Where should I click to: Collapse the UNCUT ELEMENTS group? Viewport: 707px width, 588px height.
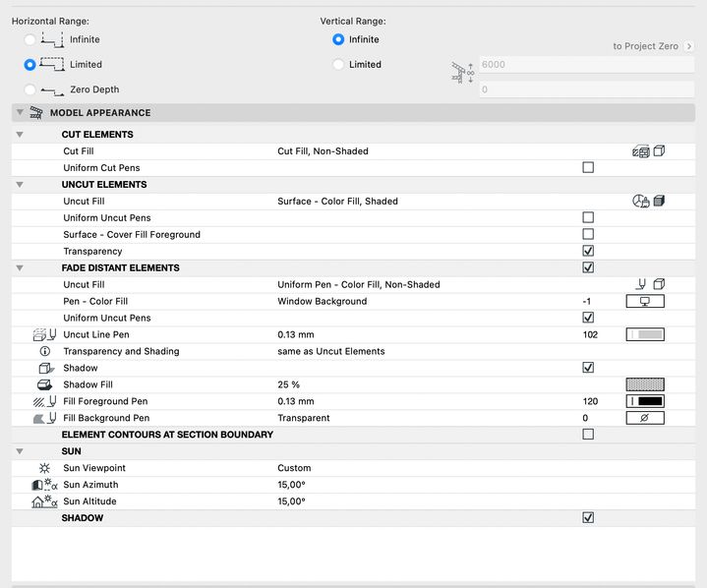(x=20, y=185)
